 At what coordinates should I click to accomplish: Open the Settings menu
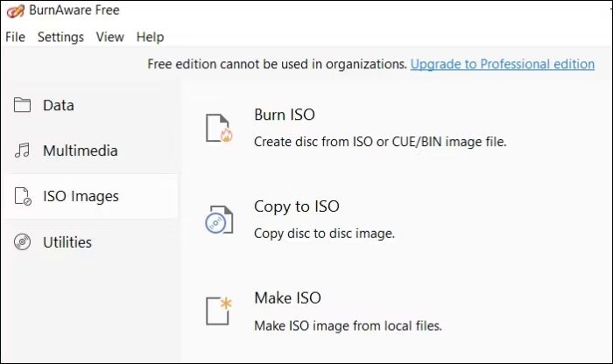60,37
